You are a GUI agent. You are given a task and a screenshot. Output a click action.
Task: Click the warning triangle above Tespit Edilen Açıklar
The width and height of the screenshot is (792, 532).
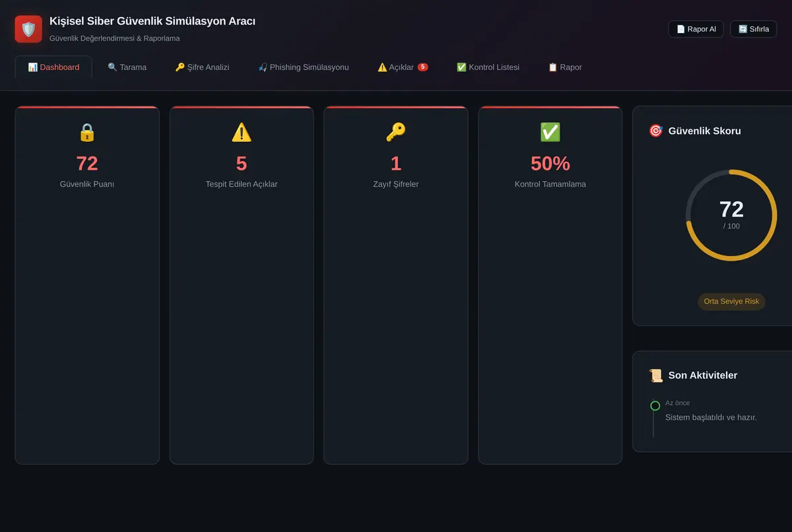point(242,132)
